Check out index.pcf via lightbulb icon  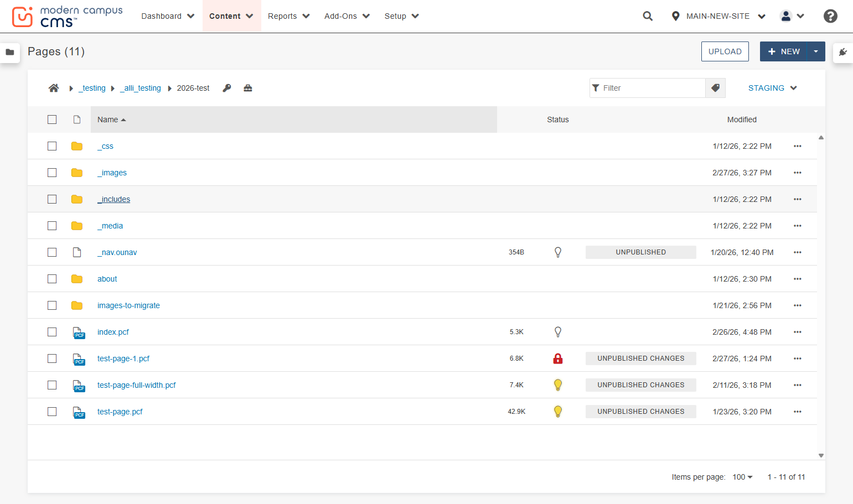point(558,332)
